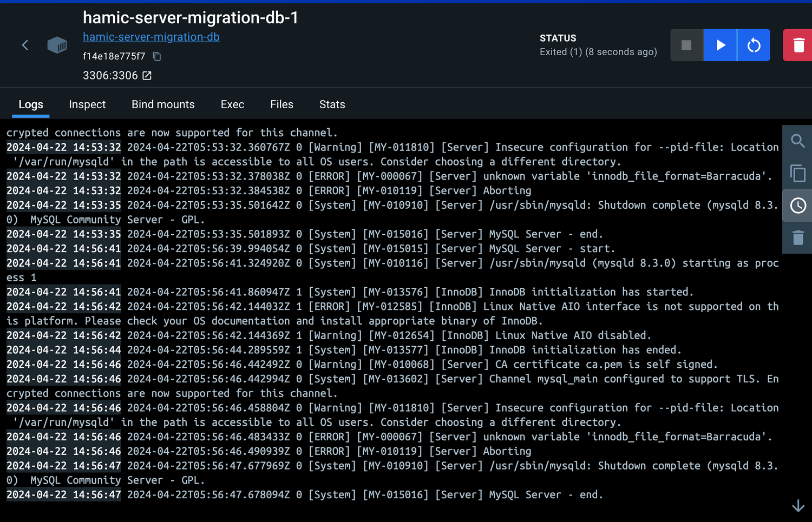This screenshot has width=812, height=522.
Task: Search the logs with the magnifier icon
Action: click(x=797, y=141)
